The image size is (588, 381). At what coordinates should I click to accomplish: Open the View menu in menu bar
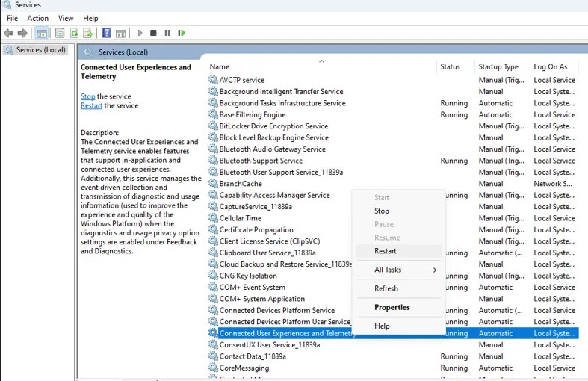(x=66, y=18)
